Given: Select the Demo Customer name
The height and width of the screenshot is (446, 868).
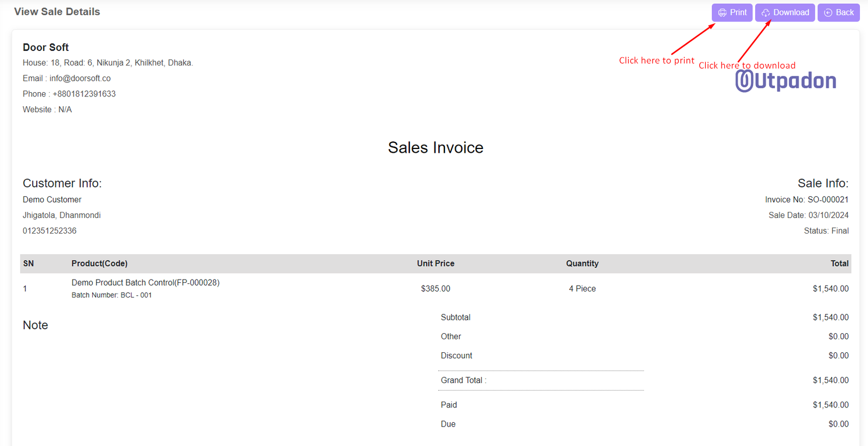Looking at the screenshot, I should 52,199.
